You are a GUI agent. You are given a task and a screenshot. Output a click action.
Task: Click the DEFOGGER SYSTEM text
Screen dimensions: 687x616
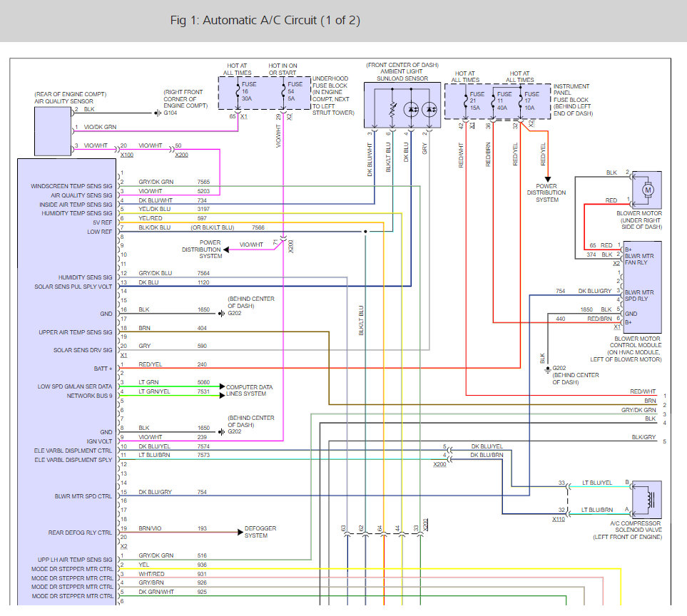pyautogui.click(x=260, y=532)
